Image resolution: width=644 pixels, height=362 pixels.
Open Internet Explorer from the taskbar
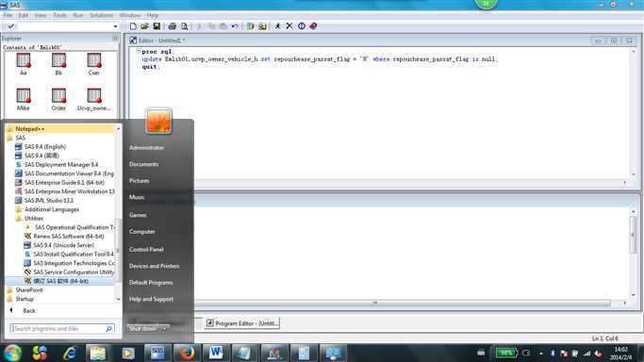coord(70,353)
